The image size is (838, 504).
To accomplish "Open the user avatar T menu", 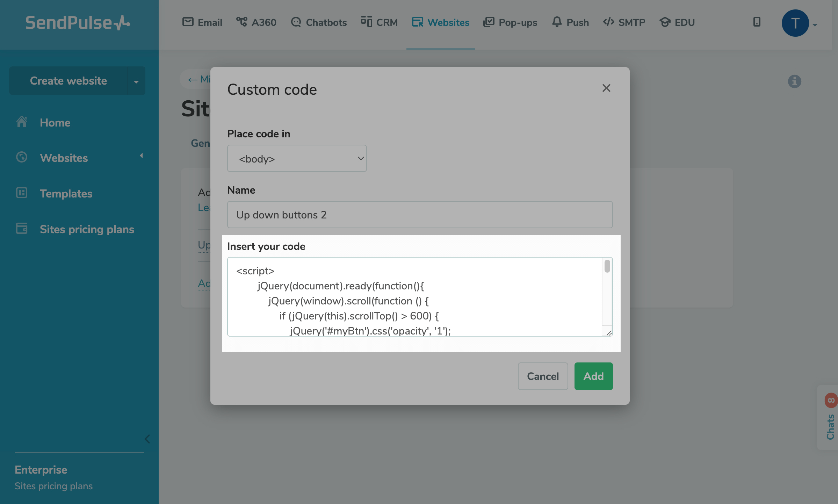I will 795,23.
